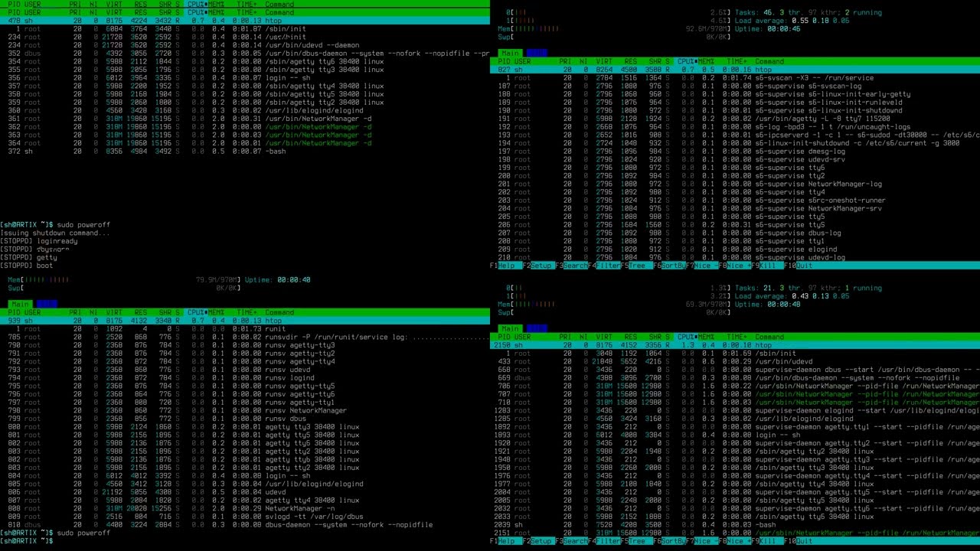
Task: Click the sudo poweroff line above loginready
Action: click(x=55, y=225)
